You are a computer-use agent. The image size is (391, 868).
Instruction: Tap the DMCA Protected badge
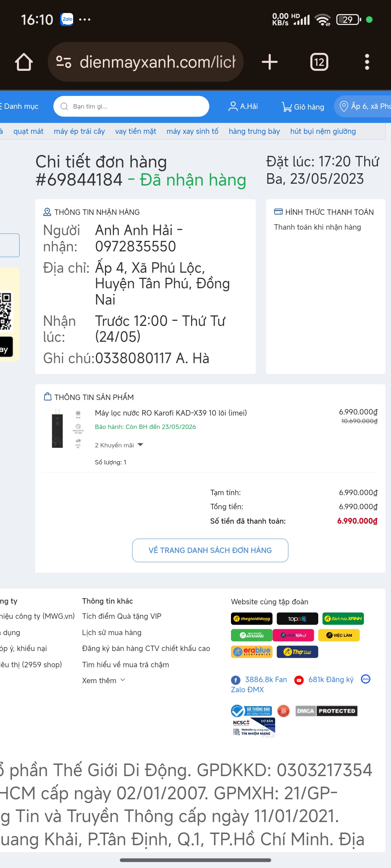[326, 711]
